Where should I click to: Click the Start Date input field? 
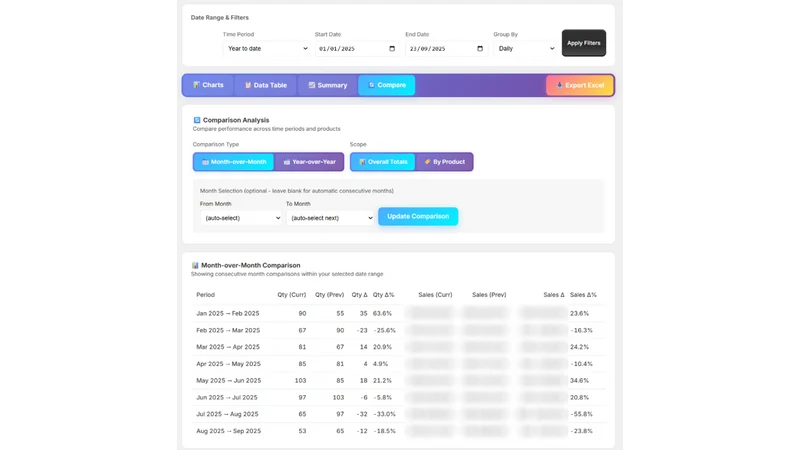tap(356, 48)
